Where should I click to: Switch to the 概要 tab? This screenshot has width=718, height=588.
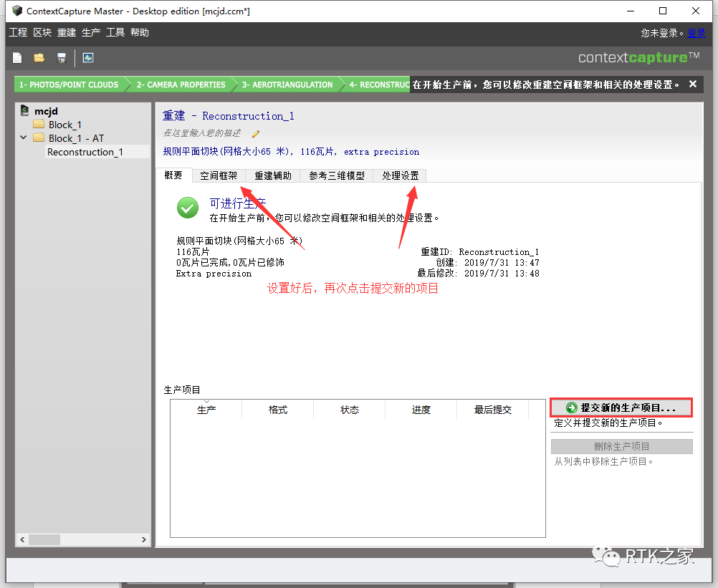173,175
